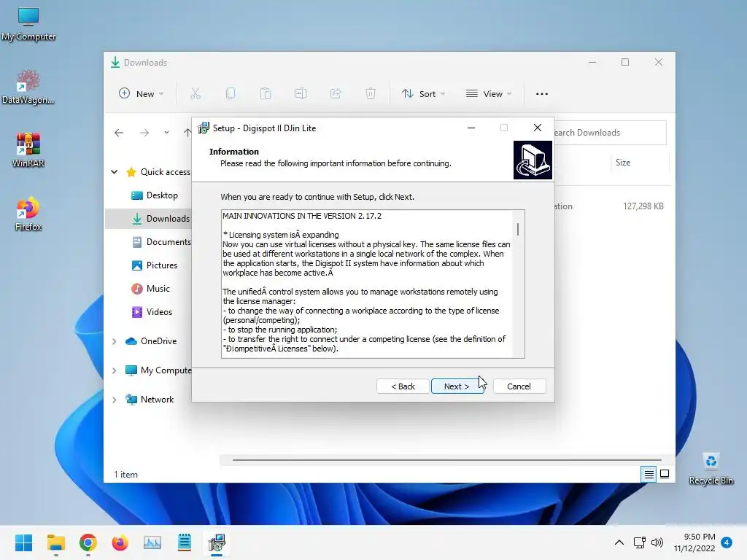747x560 pixels.
Task: Launch Chrome from the taskbar
Action: 88,542
